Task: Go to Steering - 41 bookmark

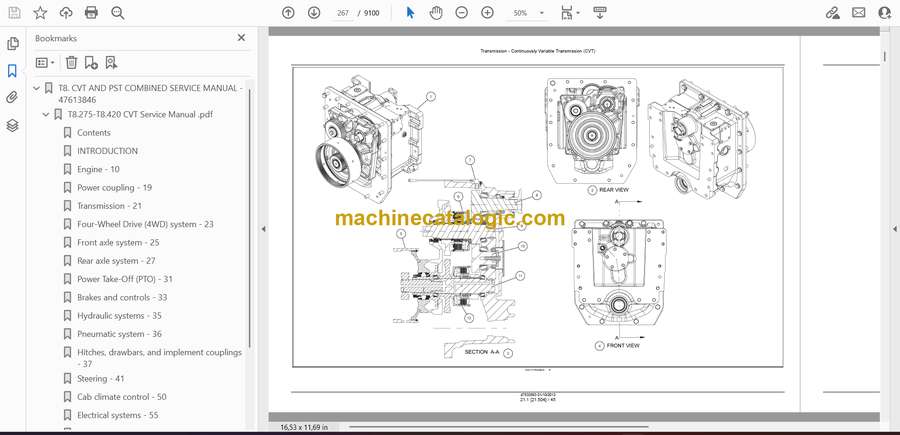Action: (101, 379)
